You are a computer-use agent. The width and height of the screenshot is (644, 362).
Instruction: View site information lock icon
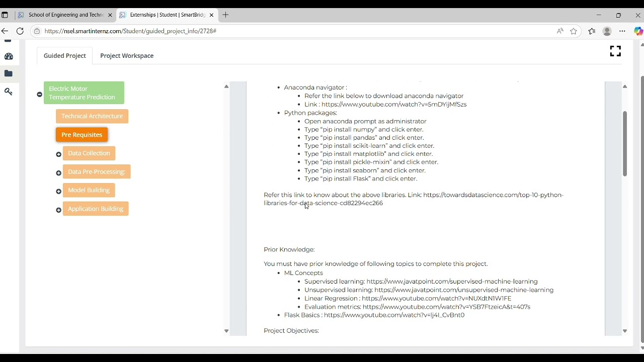37,31
